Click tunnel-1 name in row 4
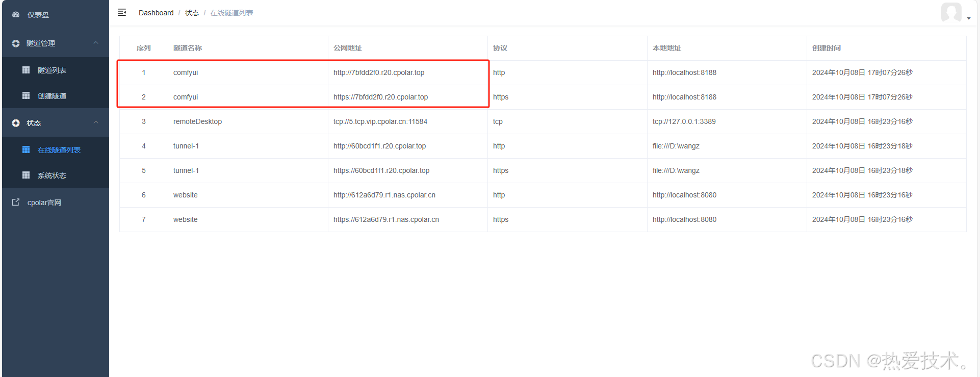The image size is (980, 377). pos(186,146)
